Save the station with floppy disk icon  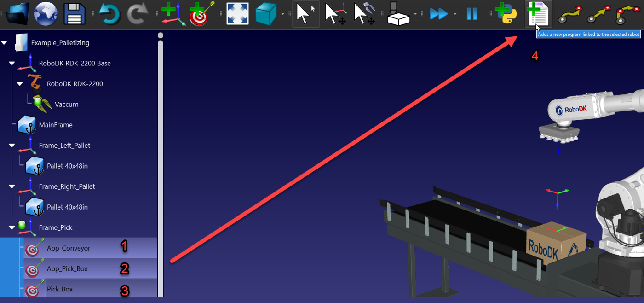[74, 14]
